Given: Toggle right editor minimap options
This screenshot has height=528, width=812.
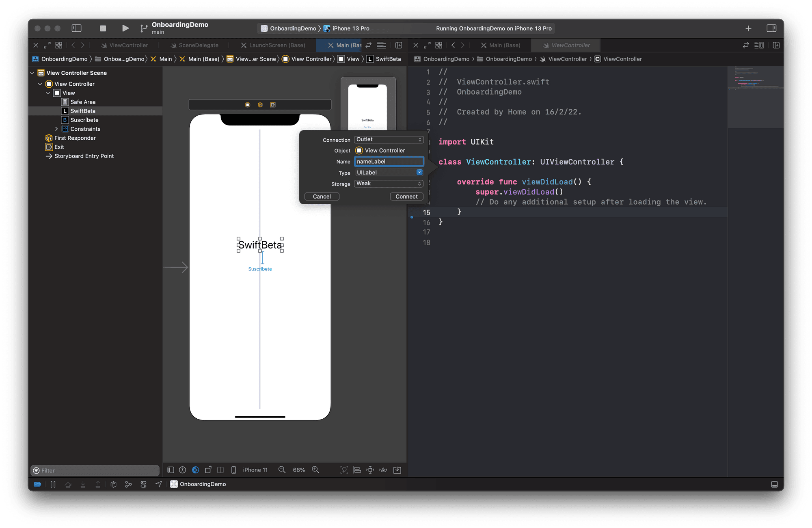Looking at the screenshot, I should [x=759, y=45].
